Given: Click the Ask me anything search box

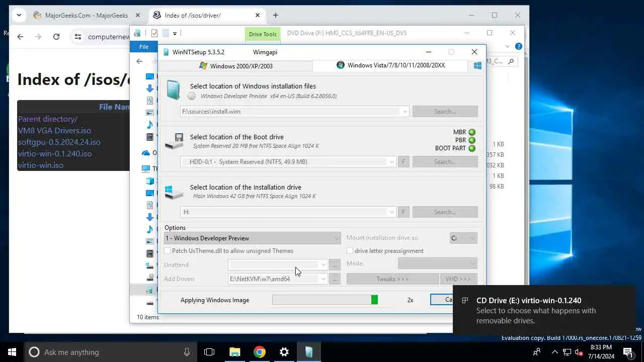Looking at the screenshot, I should tap(111, 352).
